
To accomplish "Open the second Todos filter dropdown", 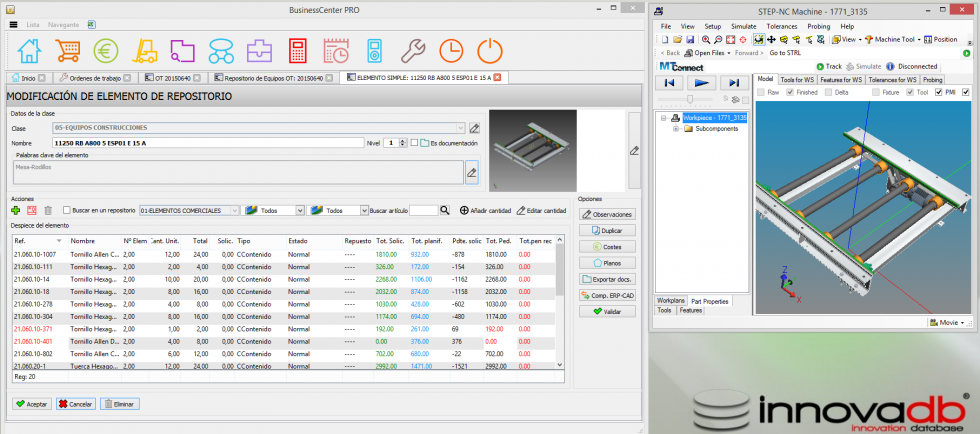I will coord(364,211).
